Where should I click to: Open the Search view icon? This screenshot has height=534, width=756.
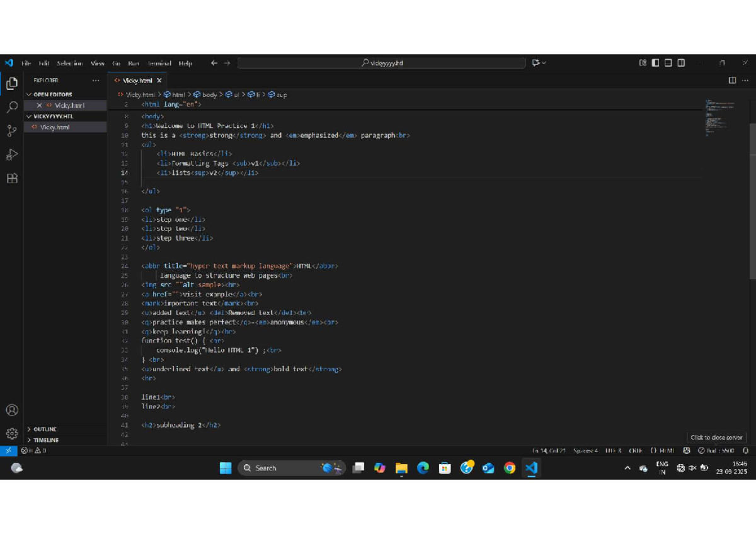tap(11, 107)
